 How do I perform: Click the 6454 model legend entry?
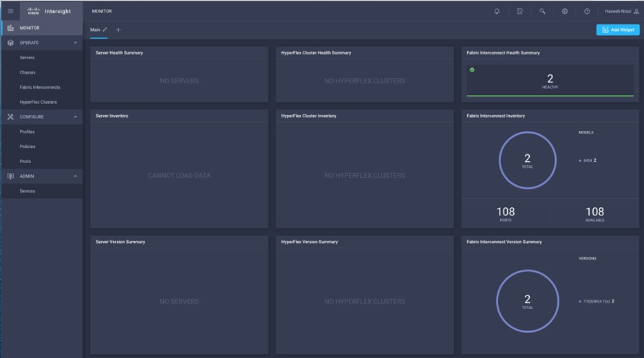tap(588, 160)
